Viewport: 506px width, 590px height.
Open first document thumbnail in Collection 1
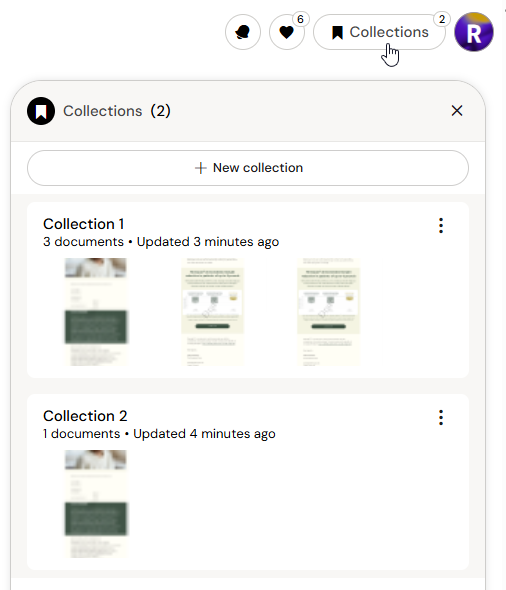tap(96, 312)
